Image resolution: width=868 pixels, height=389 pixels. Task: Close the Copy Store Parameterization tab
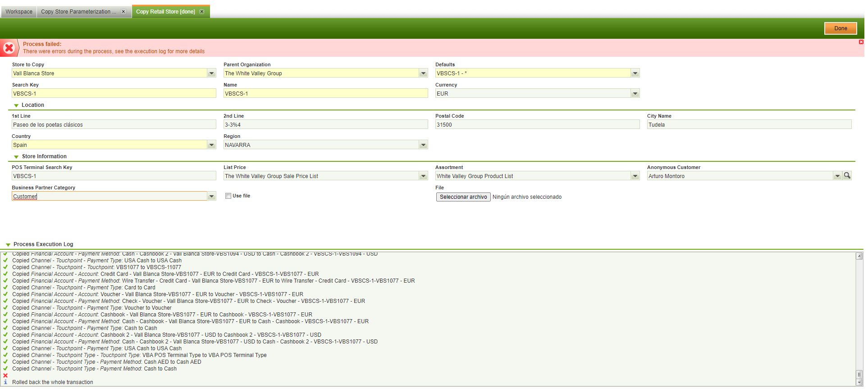pyautogui.click(x=123, y=12)
